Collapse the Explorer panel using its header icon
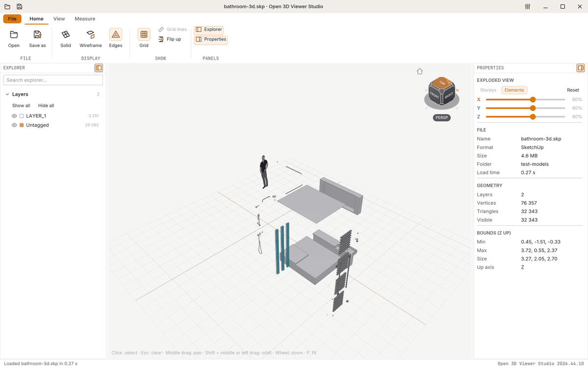This screenshot has width=588, height=368. coord(99,68)
